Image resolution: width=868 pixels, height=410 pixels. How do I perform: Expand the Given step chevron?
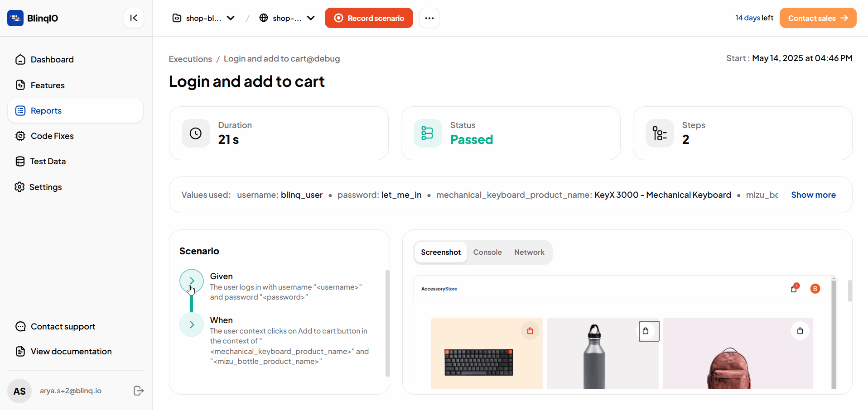tap(192, 281)
